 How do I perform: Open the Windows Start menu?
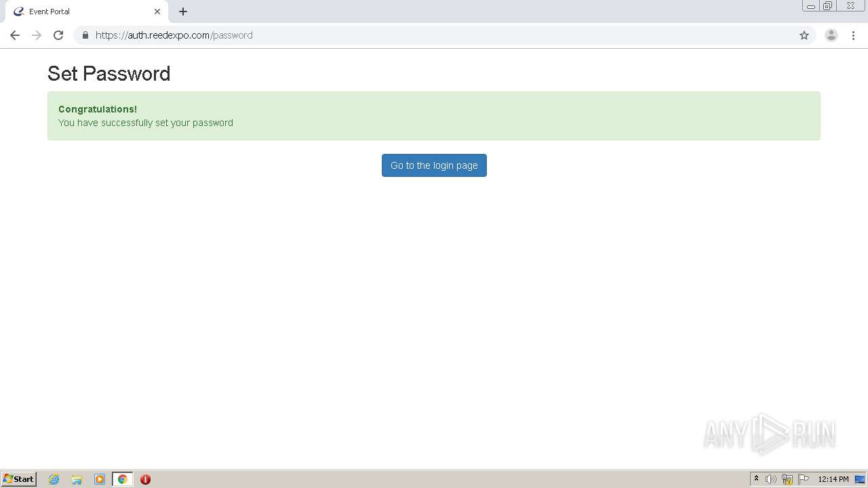[19, 479]
